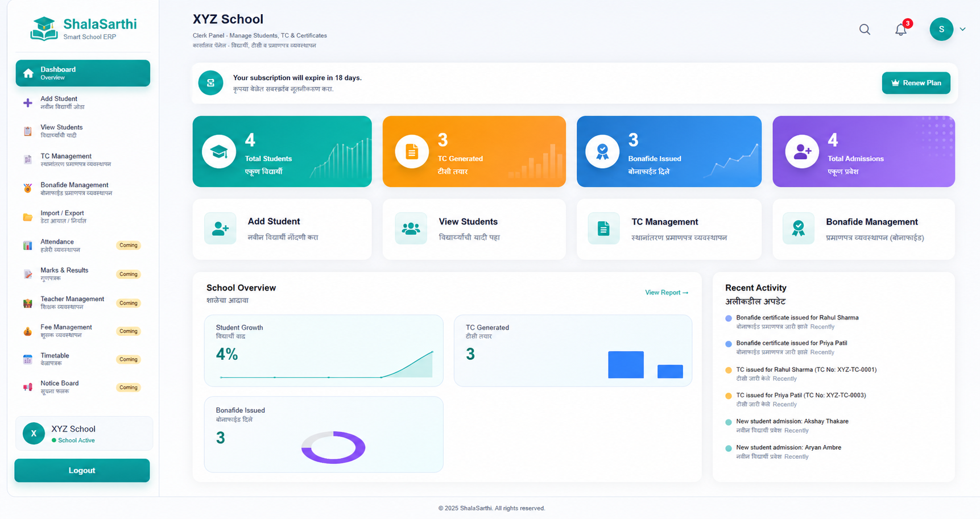Click the person-plus icon on Add Student card
980x519 pixels.
coord(220,229)
